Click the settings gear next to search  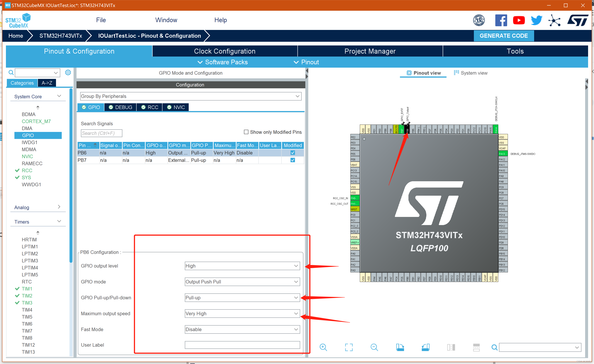pyautogui.click(x=68, y=73)
